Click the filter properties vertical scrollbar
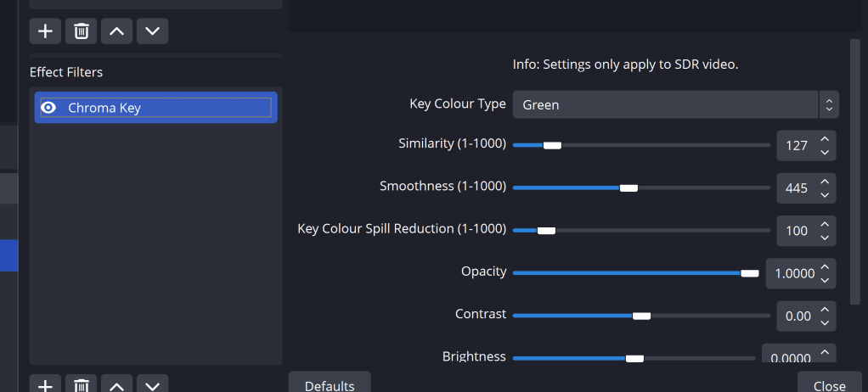 [x=854, y=171]
